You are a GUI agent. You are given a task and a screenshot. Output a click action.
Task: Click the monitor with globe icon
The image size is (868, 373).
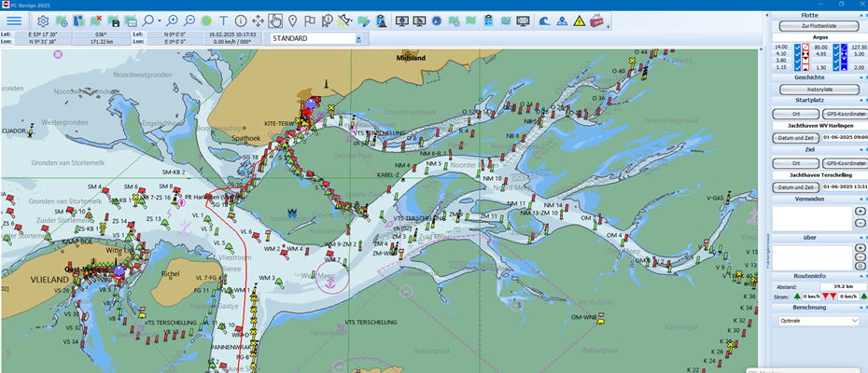pos(402,21)
